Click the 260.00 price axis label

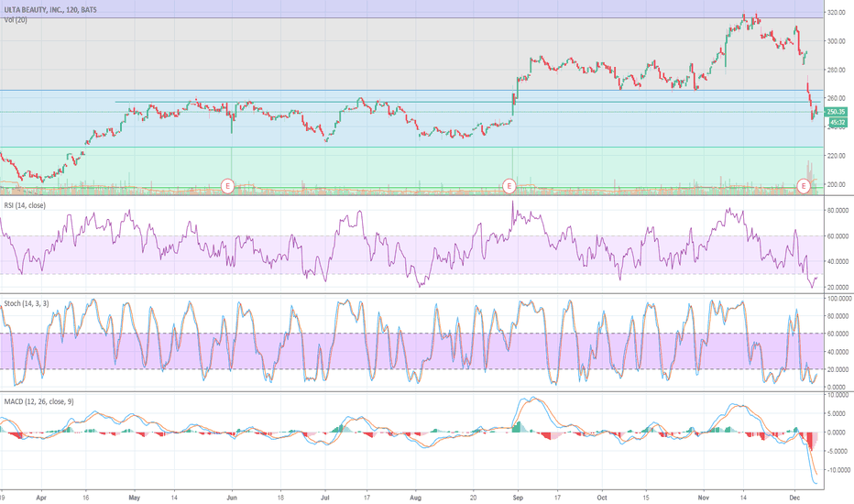coord(837,99)
